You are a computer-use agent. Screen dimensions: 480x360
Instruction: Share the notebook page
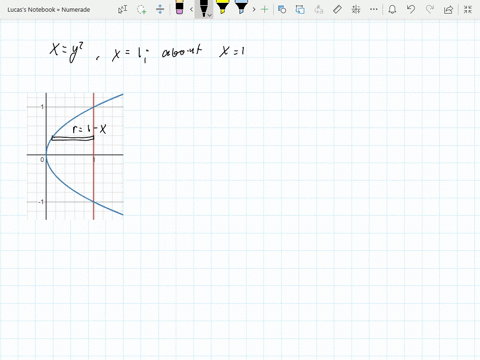pyautogui.click(x=448, y=10)
